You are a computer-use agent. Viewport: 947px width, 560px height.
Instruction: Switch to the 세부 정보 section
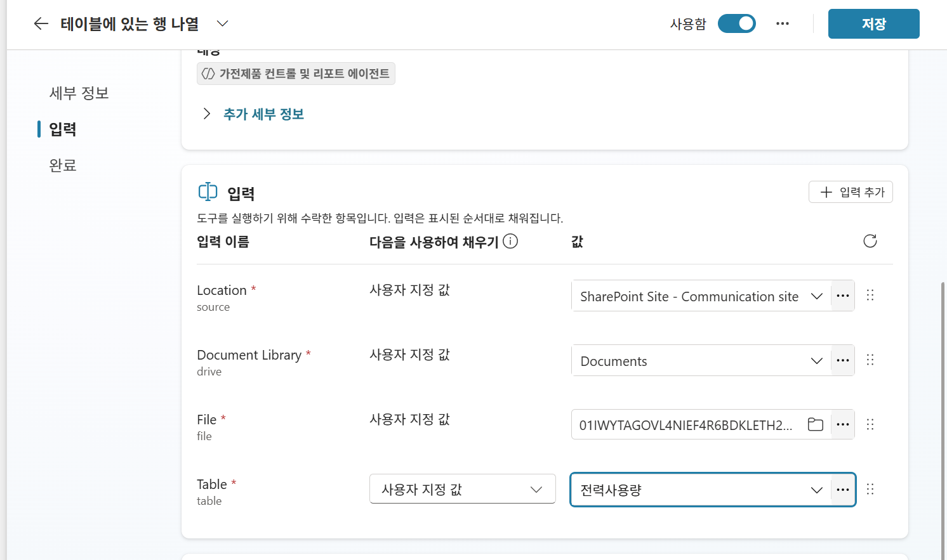click(x=79, y=93)
